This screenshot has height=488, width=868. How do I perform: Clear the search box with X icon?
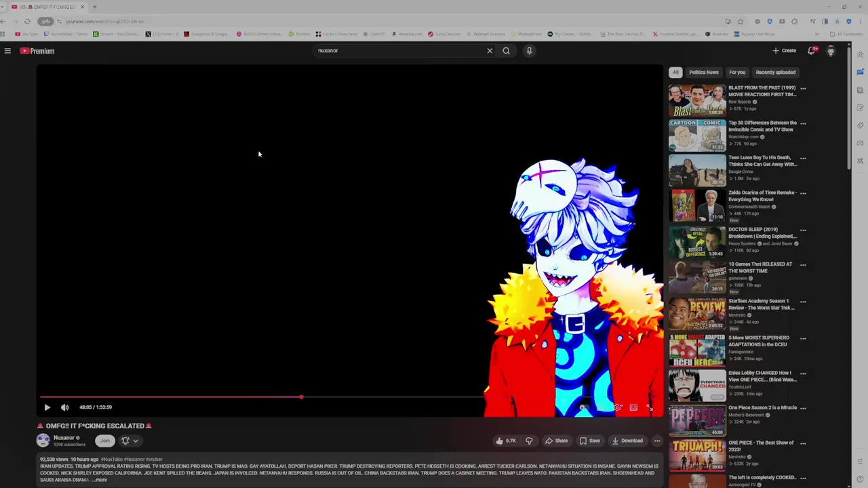tap(490, 51)
